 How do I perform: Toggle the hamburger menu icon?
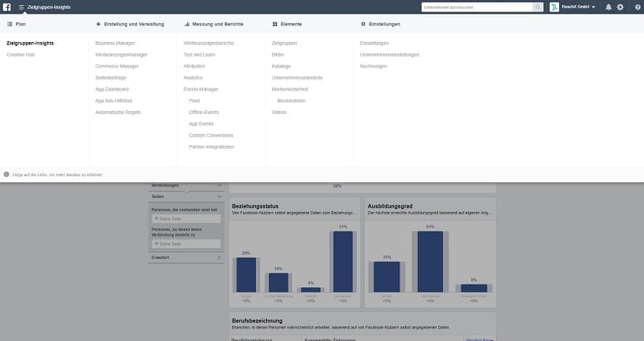click(x=21, y=7)
